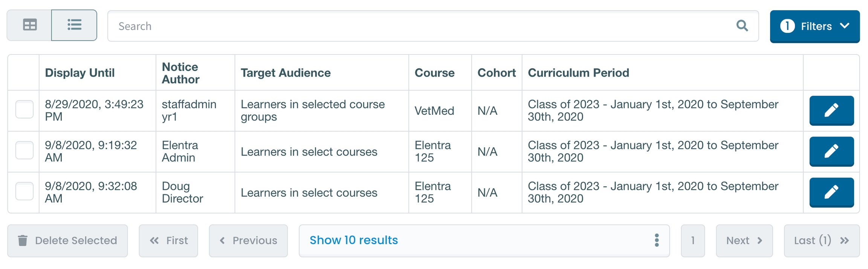Go to the Previous page
868x269 pixels.
click(x=248, y=241)
